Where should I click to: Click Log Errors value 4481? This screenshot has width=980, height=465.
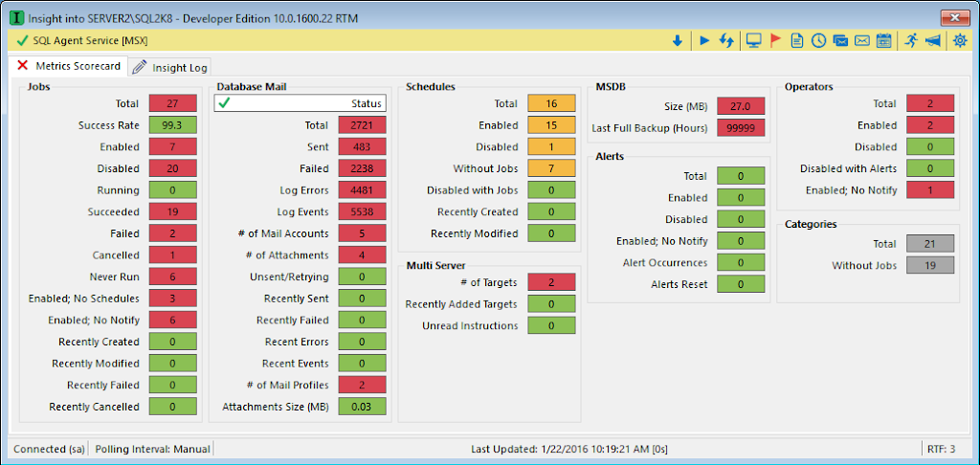[x=363, y=190]
